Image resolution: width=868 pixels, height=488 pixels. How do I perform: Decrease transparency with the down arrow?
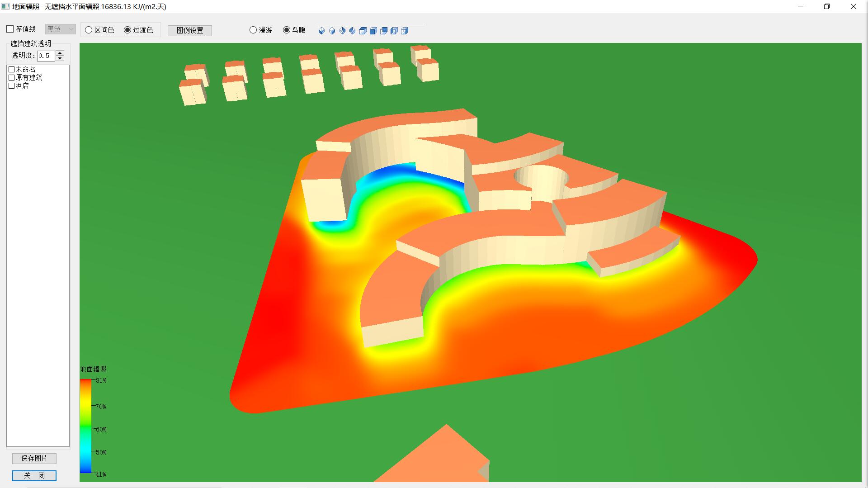[x=60, y=59]
